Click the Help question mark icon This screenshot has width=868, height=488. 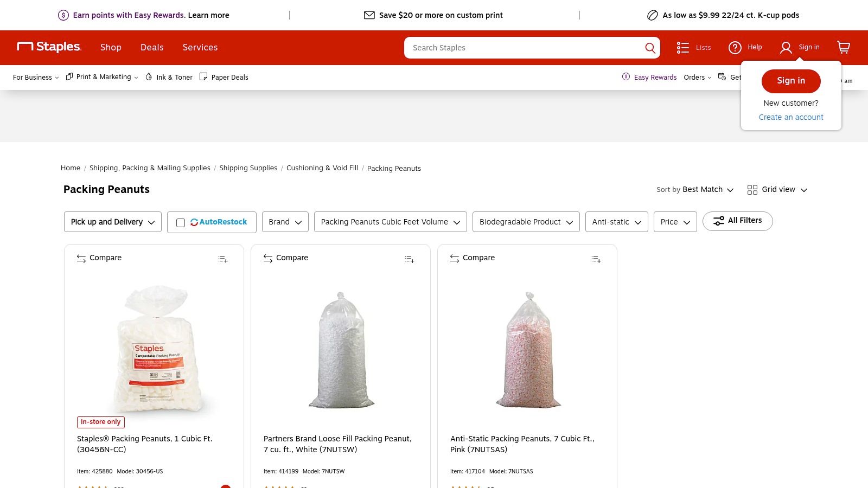click(x=735, y=48)
